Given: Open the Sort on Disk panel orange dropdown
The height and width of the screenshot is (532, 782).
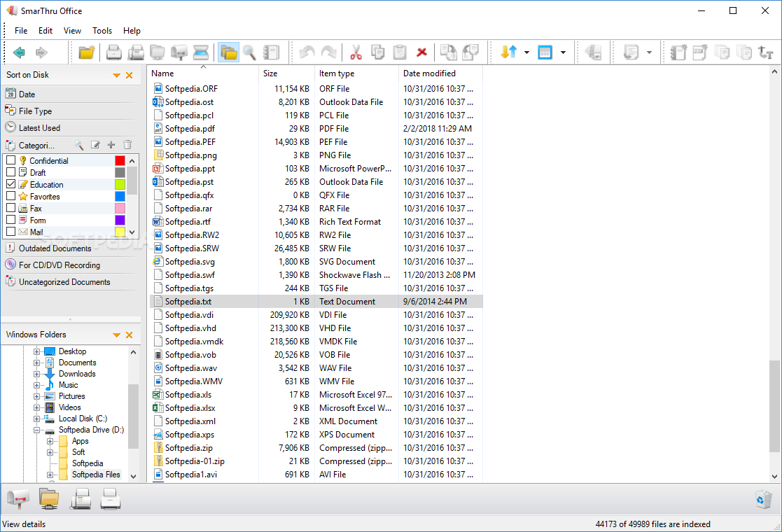Looking at the screenshot, I should coord(116,76).
